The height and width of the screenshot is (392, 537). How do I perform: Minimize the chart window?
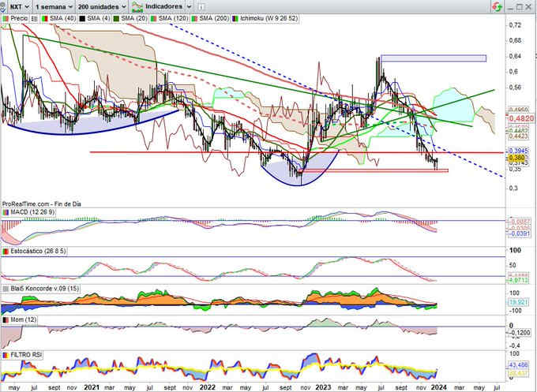(x=510, y=7)
